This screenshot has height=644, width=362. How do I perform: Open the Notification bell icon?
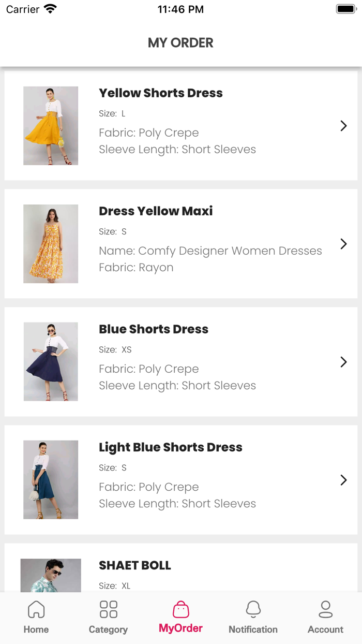[253, 609]
